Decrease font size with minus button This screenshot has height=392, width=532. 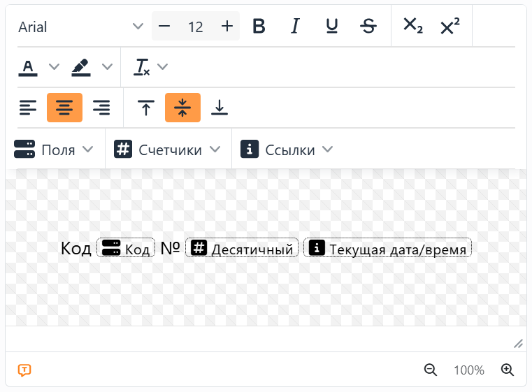coord(164,26)
